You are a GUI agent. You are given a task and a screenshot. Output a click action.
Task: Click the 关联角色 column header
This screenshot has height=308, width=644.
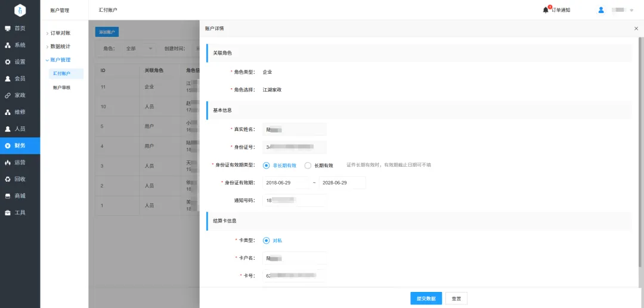tap(154, 70)
